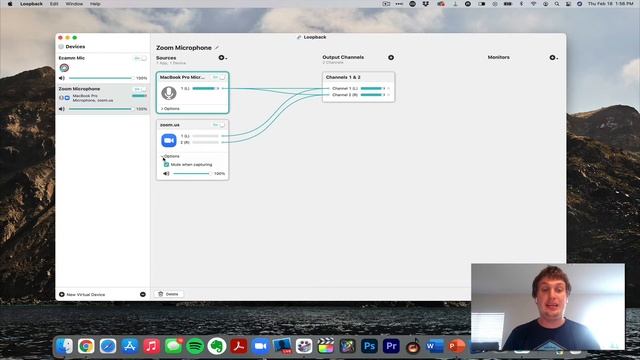Open the Monitors add dropdown
640x360 pixels.
(x=553, y=58)
